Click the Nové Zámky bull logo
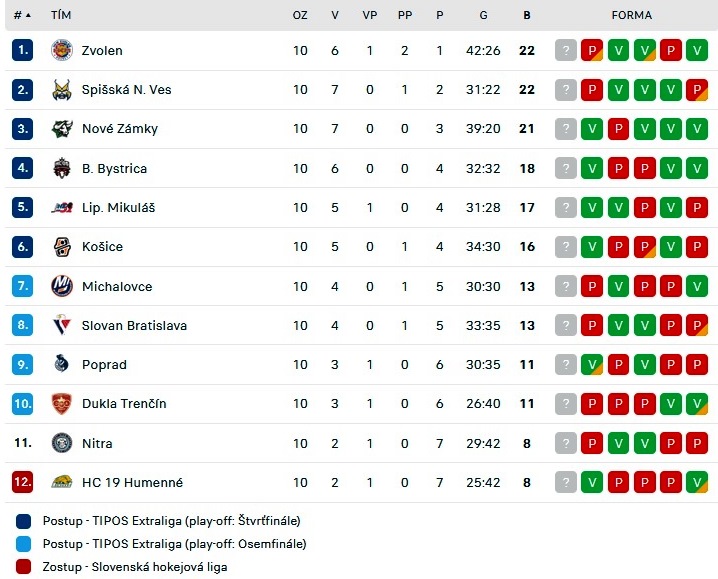718x579 pixels. (62, 129)
